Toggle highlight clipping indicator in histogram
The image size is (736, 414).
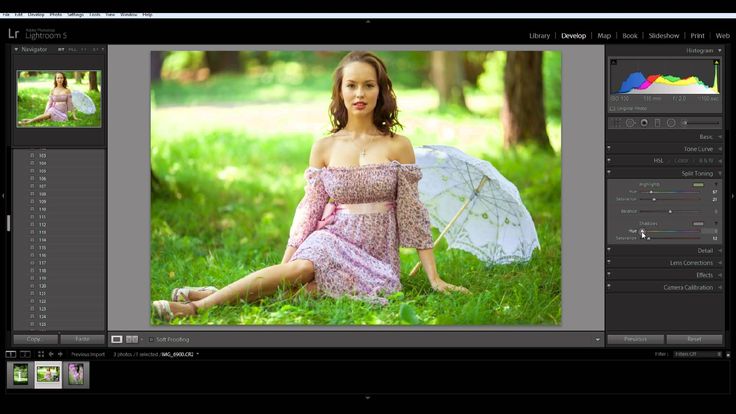click(716, 62)
